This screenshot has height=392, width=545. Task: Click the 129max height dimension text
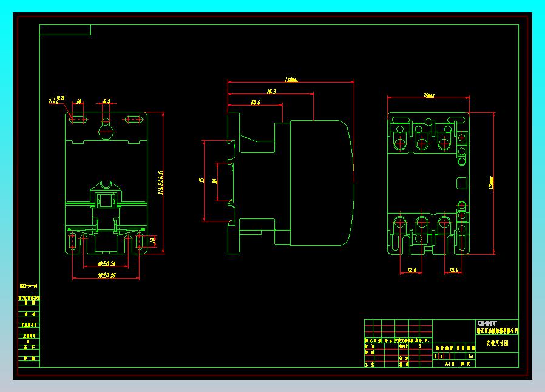[491, 183]
